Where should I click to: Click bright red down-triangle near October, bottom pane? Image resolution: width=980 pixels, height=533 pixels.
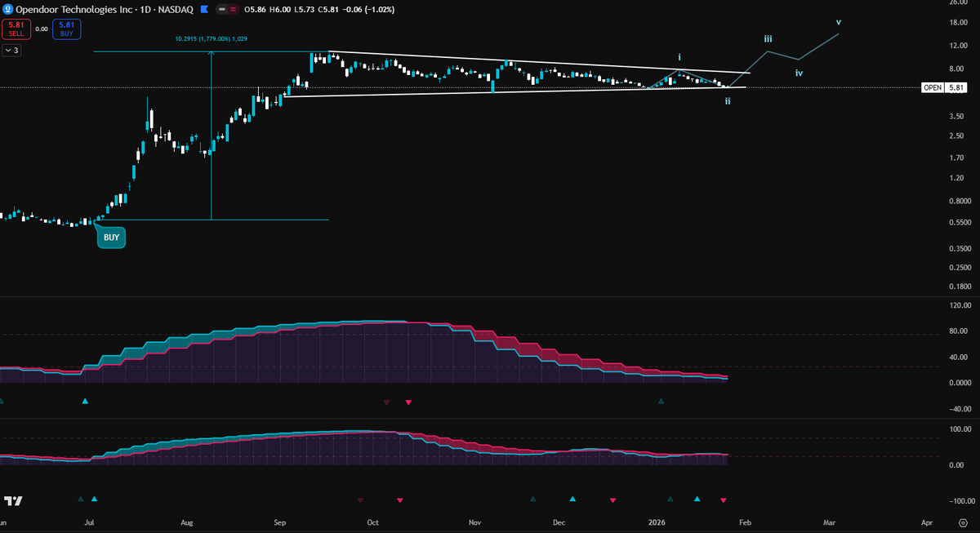click(399, 500)
